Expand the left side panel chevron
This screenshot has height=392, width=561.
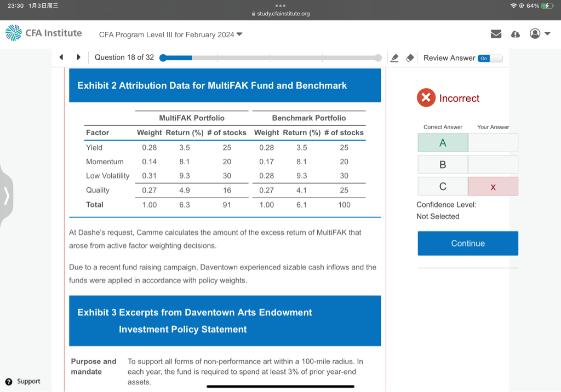(7, 195)
